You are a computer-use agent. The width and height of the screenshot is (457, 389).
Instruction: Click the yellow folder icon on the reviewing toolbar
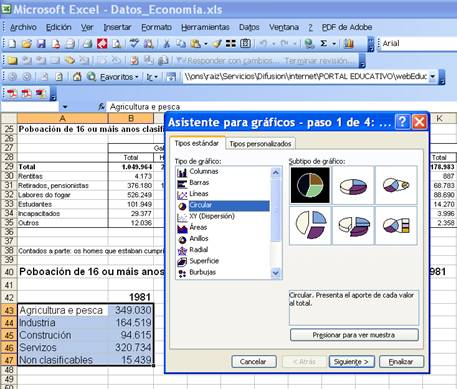click(x=12, y=60)
